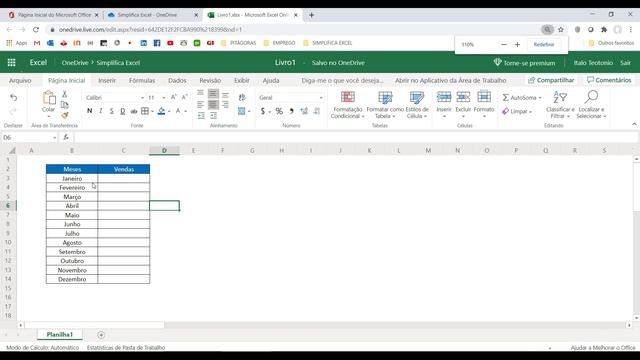Apply fill color bucket
Viewport: 640px width, 360px height.
(162, 111)
